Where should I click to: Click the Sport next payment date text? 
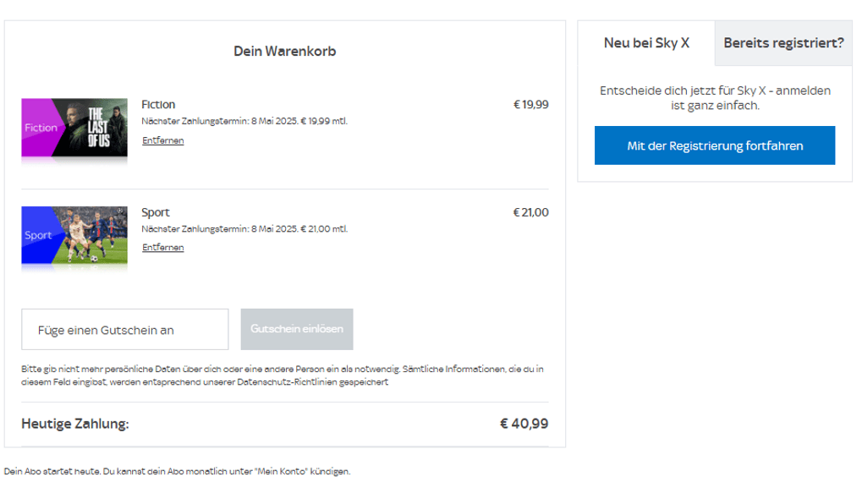(x=244, y=228)
